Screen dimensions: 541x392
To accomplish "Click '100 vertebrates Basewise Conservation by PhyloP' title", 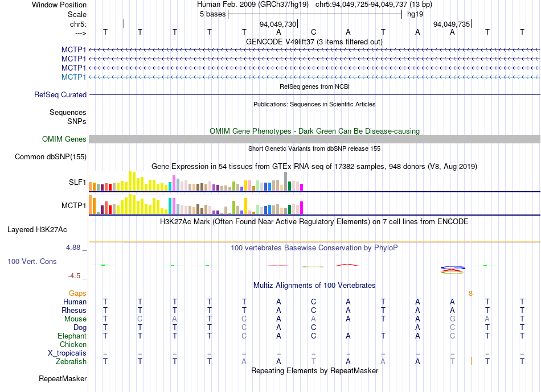I will (x=314, y=248).
